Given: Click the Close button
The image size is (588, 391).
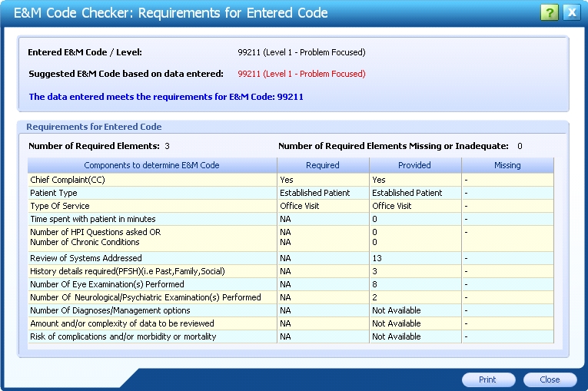Looking at the screenshot, I should 550,379.
